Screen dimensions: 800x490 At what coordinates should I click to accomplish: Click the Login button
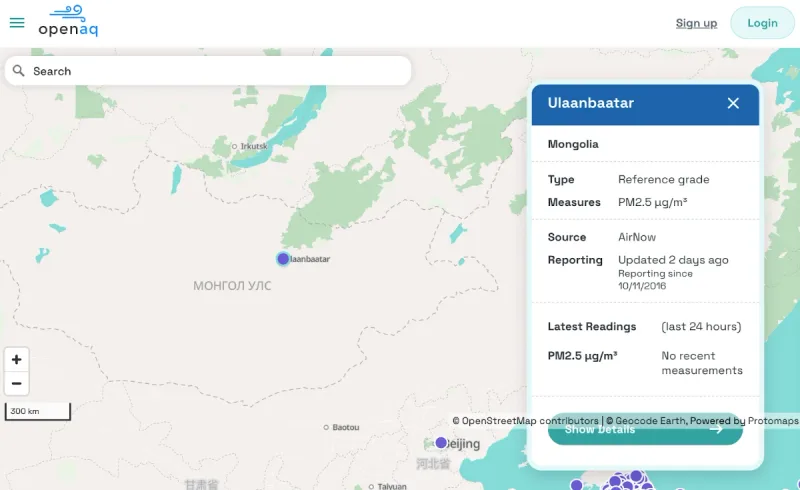(762, 23)
